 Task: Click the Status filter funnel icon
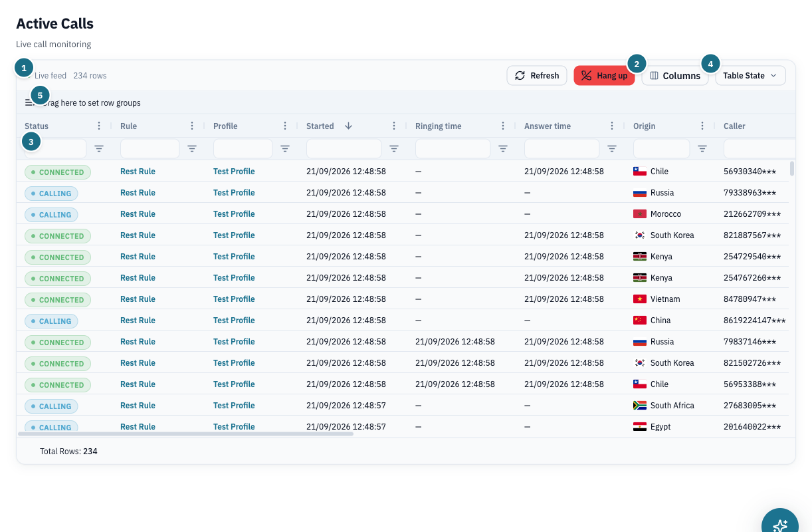point(99,148)
